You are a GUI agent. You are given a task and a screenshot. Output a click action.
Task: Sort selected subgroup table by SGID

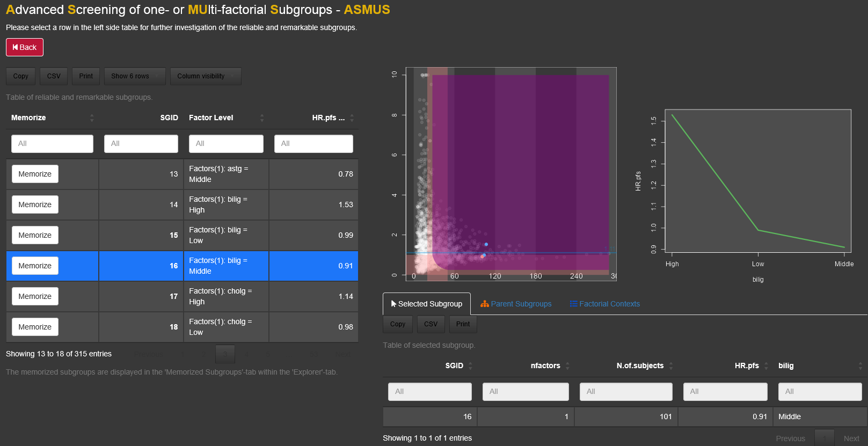(x=470, y=365)
